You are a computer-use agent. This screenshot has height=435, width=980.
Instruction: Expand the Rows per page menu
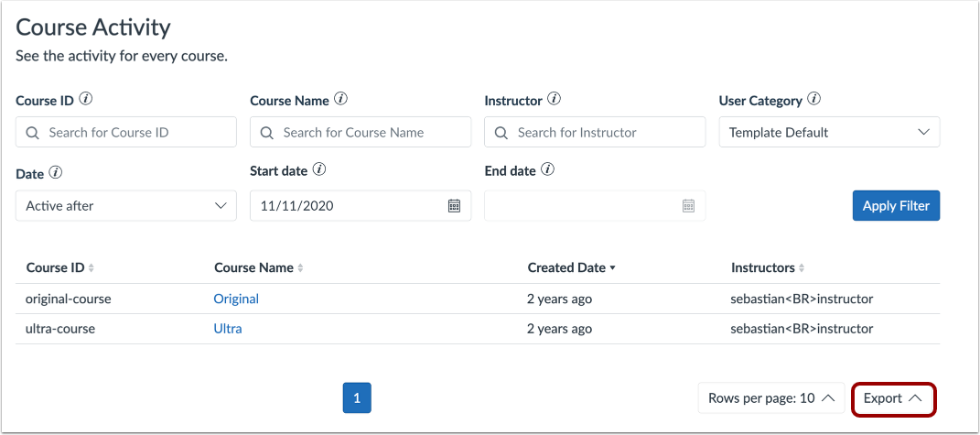770,398
